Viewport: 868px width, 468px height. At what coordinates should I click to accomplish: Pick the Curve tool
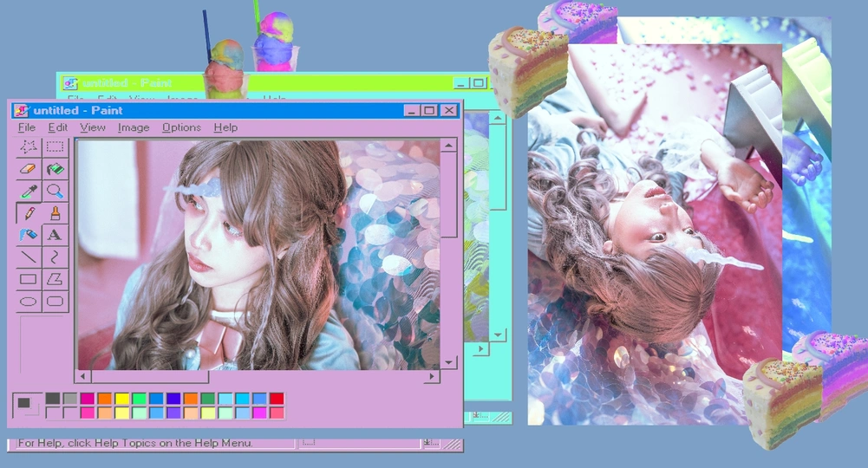55,257
